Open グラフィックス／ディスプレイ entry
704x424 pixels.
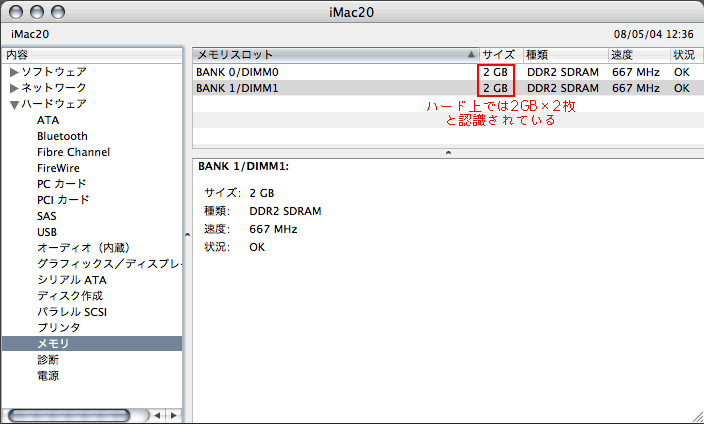pos(110,264)
